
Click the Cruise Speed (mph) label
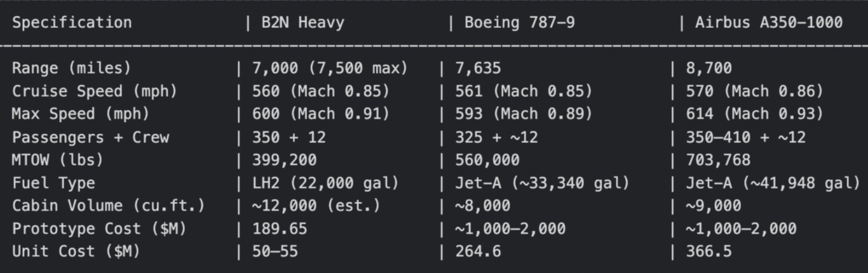pos(95,91)
